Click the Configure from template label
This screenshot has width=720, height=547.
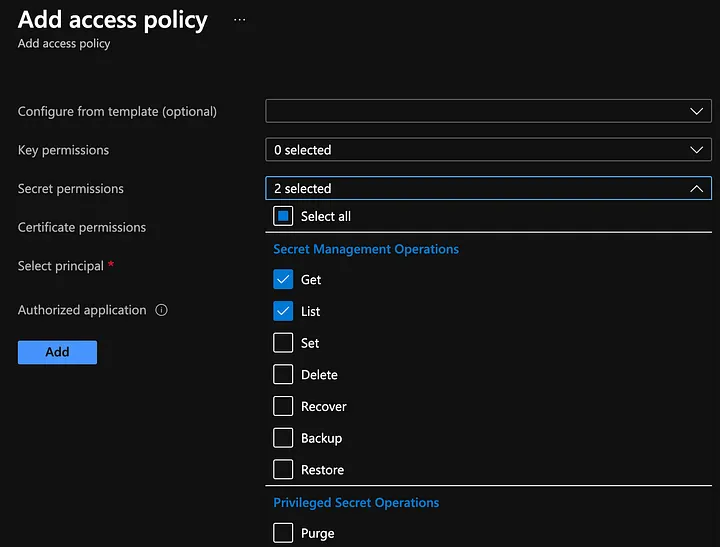coord(117,112)
